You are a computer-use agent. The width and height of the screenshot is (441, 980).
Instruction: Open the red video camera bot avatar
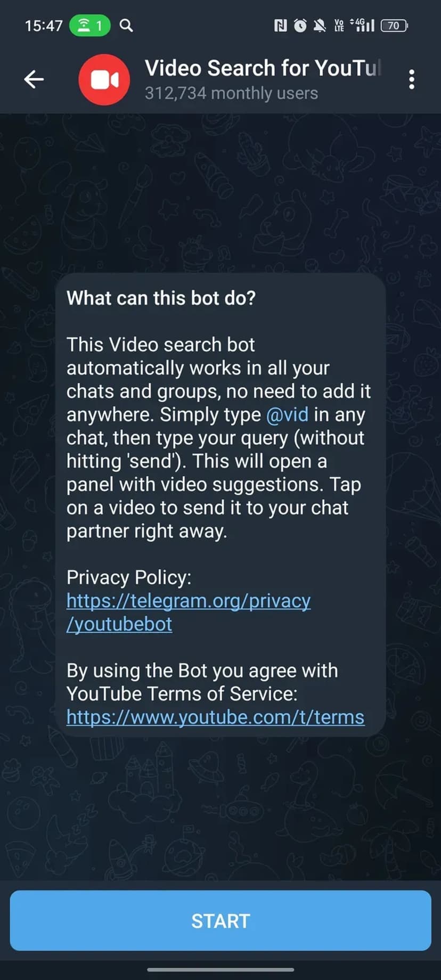point(104,79)
